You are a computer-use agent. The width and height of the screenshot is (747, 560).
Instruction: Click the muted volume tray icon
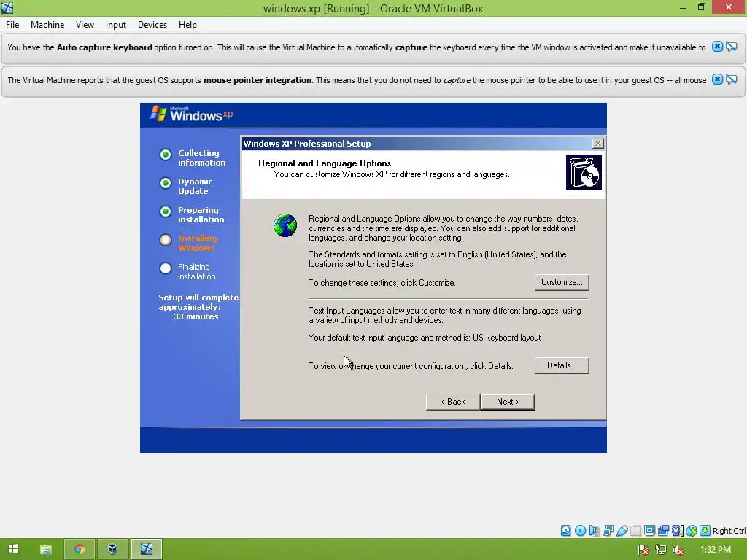(678, 550)
